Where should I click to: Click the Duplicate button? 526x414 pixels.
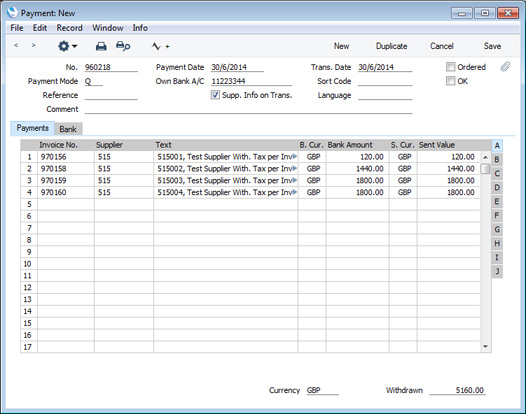point(391,46)
